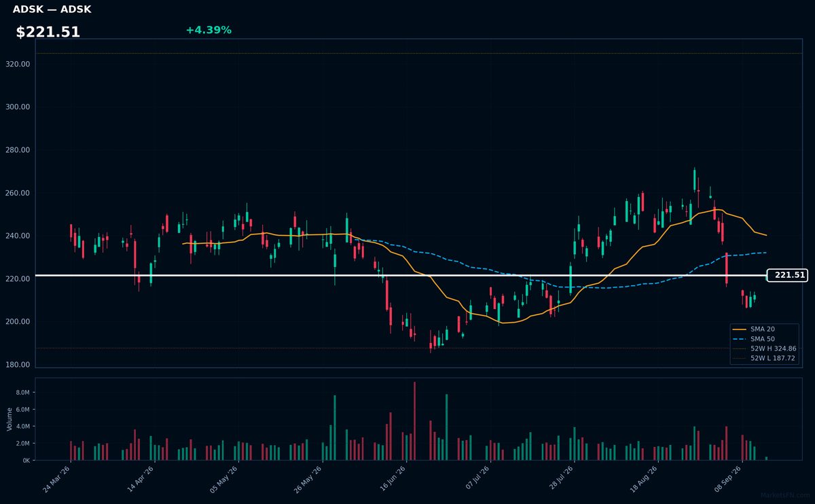This screenshot has width=815, height=504.
Task: Click the highest green candlestick near 270
Action: (694, 179)
